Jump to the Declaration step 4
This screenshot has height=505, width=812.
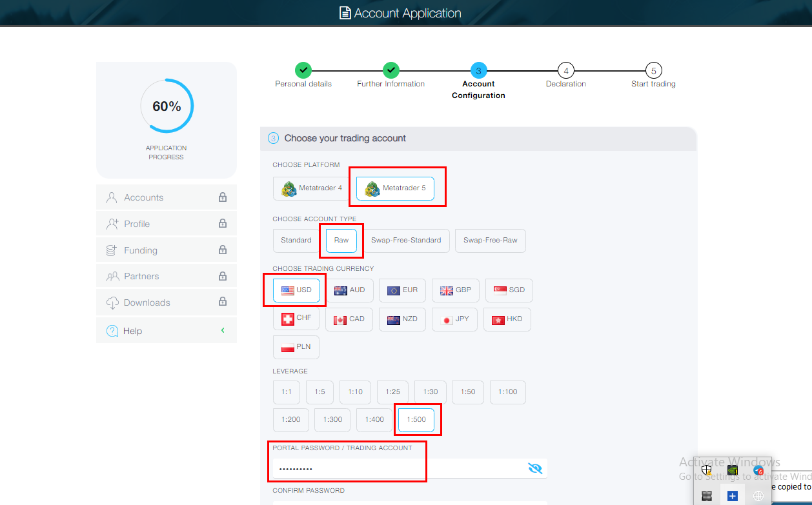[x=565, y=71]
